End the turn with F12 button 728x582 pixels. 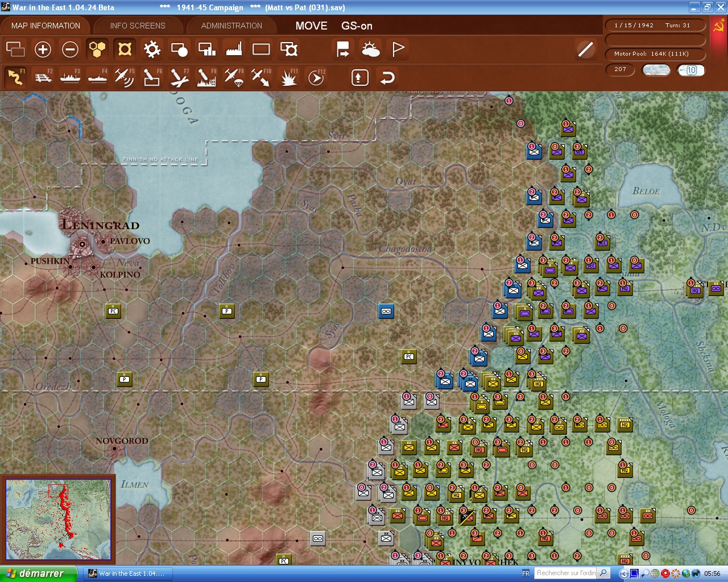[316, 77]
